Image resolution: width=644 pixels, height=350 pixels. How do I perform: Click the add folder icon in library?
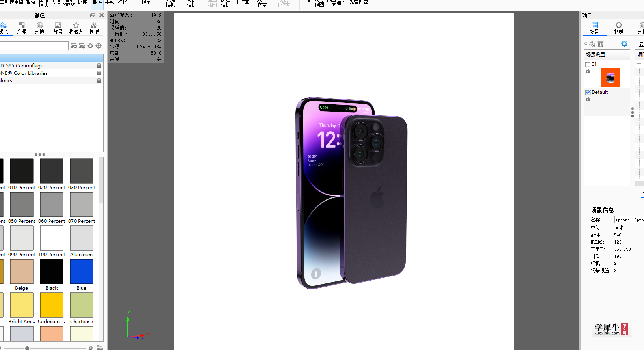[x=74, y=46]
